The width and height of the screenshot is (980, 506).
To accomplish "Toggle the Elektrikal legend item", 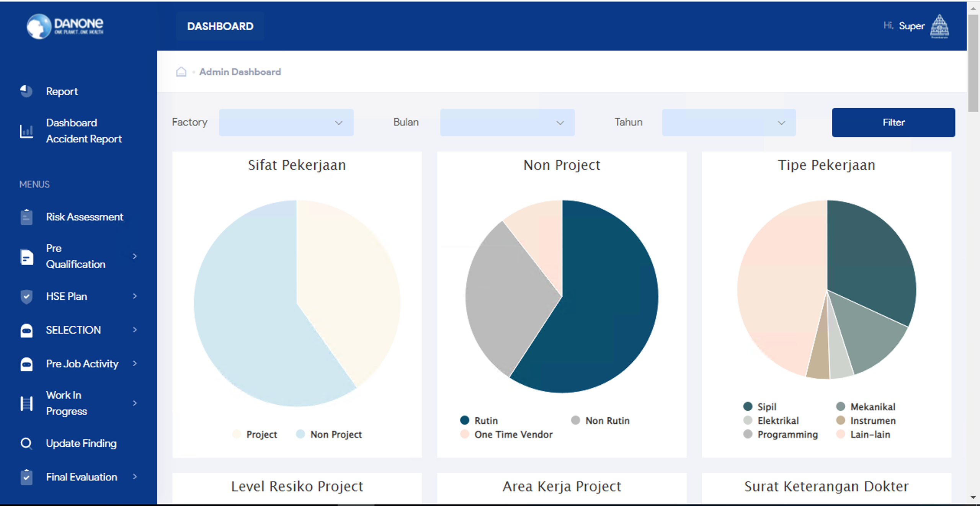I will [771, 420].
